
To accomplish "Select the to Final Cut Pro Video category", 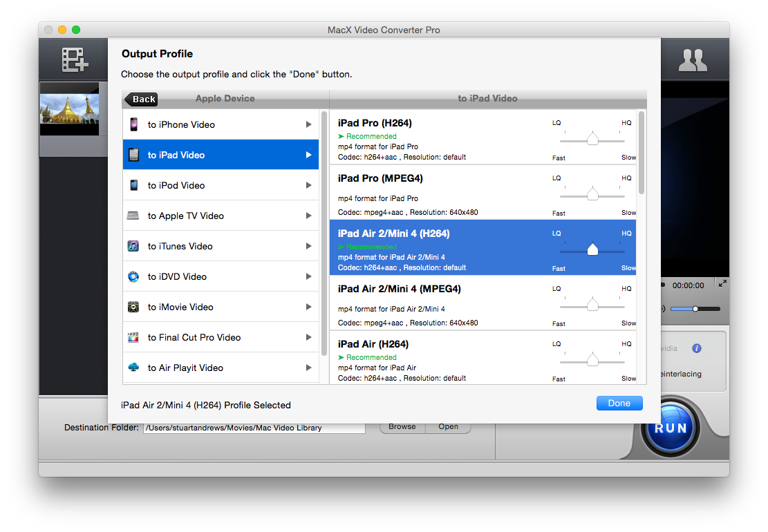I will click(221, 337).
